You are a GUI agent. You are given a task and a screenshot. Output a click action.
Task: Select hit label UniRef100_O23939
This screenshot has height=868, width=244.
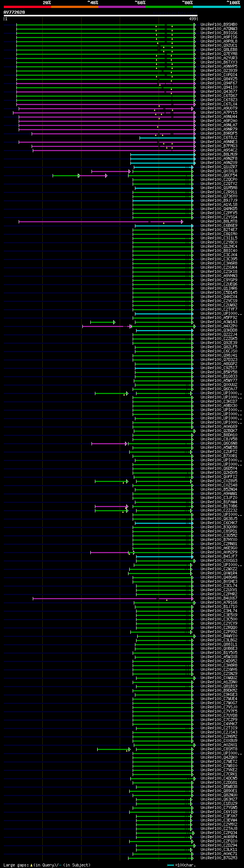pos(219,71)
